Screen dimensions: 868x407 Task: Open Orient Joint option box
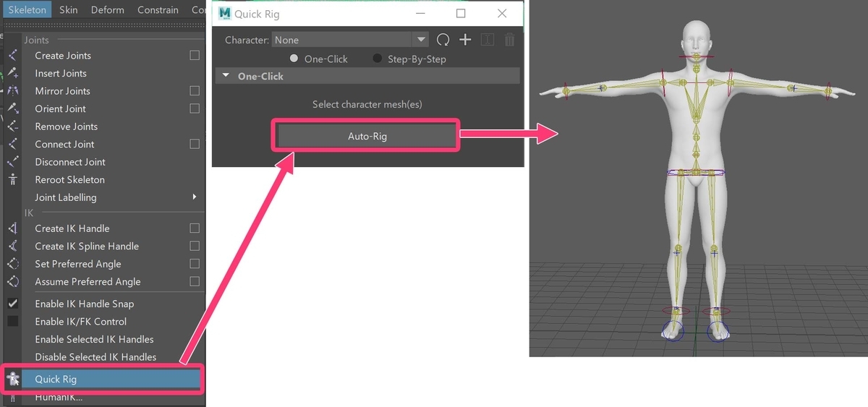click(195, 108)
